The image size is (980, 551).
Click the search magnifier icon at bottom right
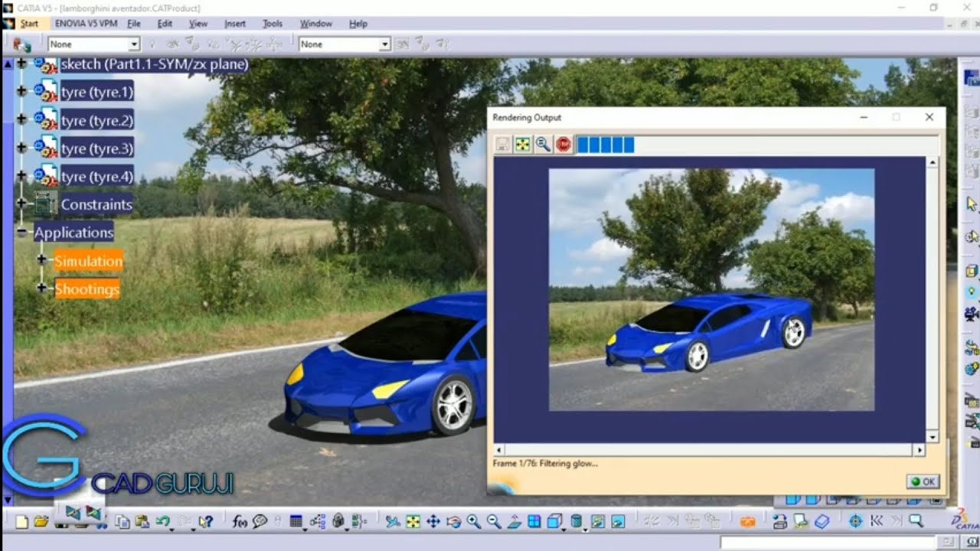(915, 522)
